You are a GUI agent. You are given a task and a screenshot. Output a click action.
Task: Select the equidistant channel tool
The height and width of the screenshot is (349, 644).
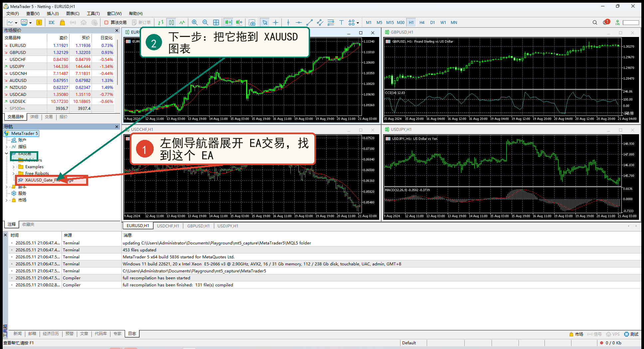pos(320,22)
